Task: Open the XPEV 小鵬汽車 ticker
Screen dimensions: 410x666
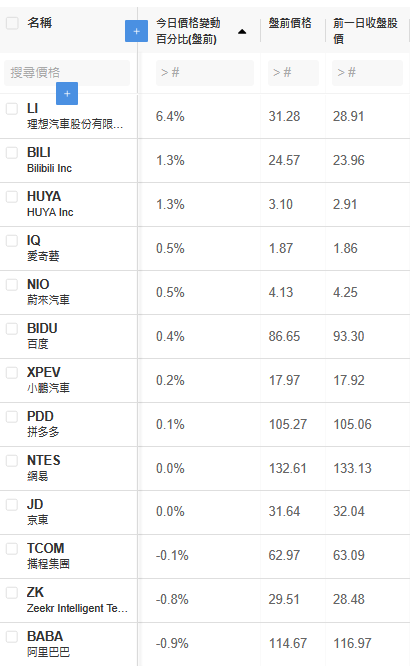Action: [x=44, y=373]
